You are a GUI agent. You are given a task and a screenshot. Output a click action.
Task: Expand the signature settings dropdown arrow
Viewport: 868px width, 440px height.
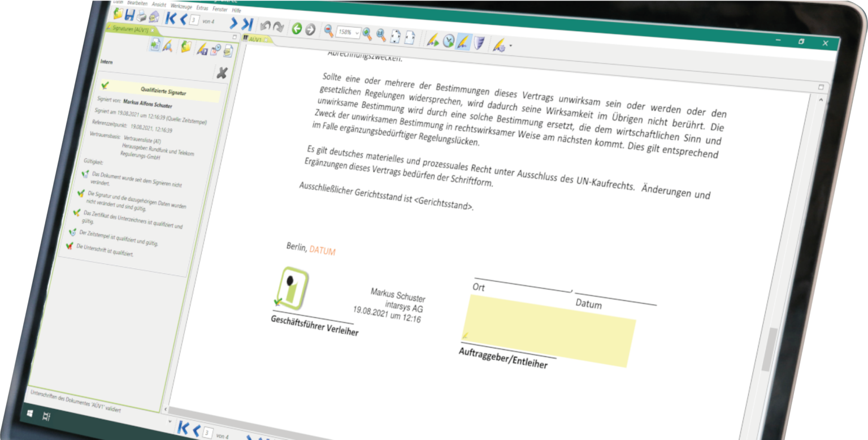pyautogui.click(x=511, y=46)
